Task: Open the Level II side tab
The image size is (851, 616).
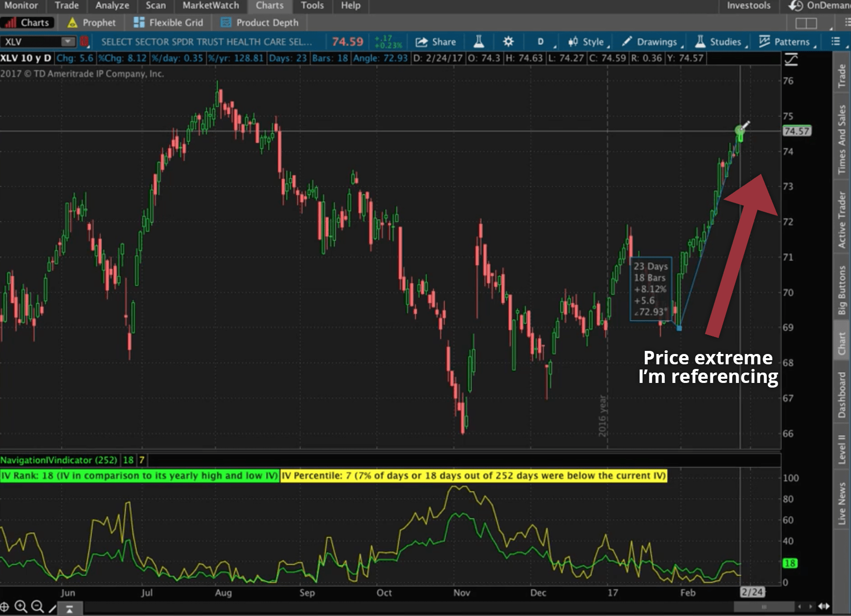Action: (x=842, y=449)
